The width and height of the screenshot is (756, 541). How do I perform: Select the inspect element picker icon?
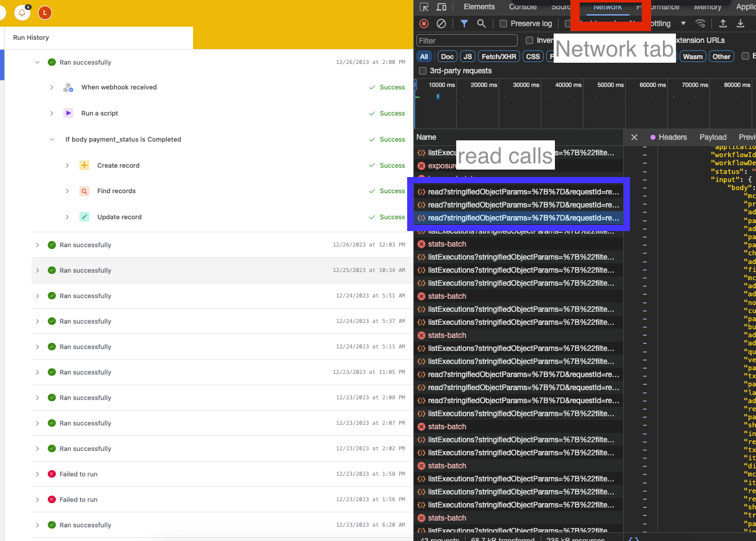click(x=424, y=7)
